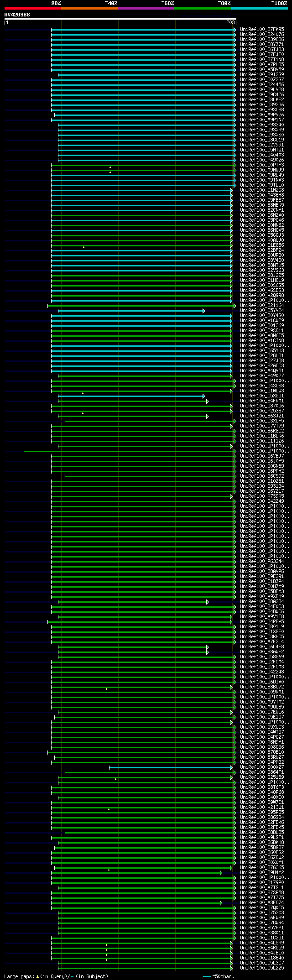The image size is (292, 980).
Task: Select hit label UniRef100_B7T1N8
Action: pyautogui.click(x=262, y=60)
